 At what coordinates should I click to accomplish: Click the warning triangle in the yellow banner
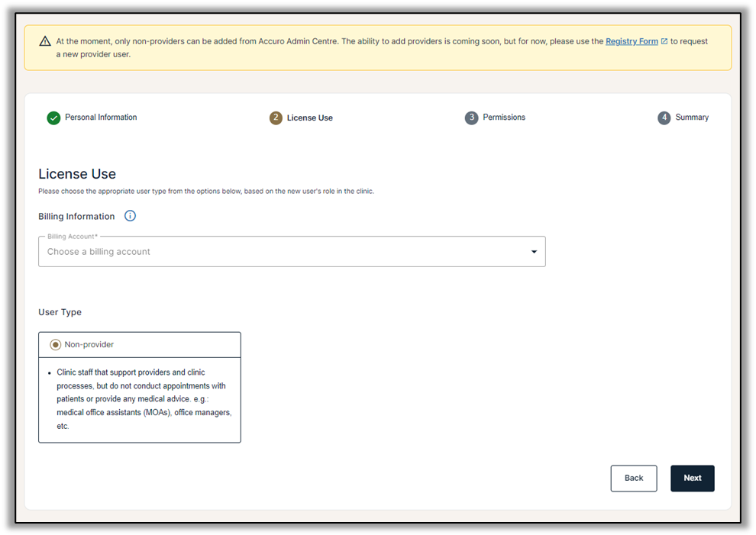[45, 40]
